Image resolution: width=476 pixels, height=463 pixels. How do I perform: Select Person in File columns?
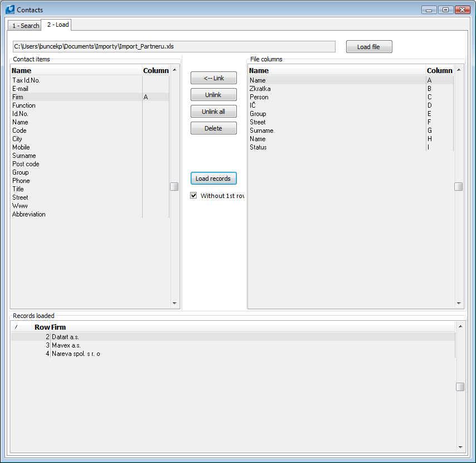coord(351,97)
